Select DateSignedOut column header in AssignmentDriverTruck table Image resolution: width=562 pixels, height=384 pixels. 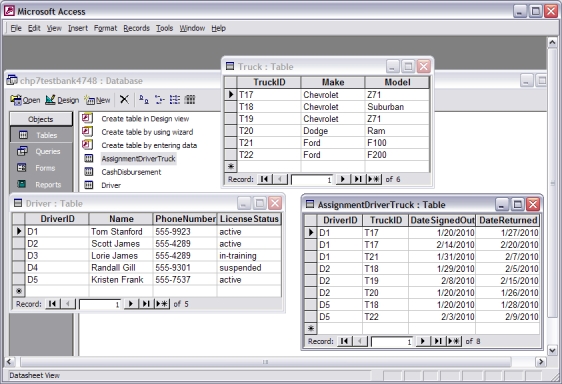[442, 220]
